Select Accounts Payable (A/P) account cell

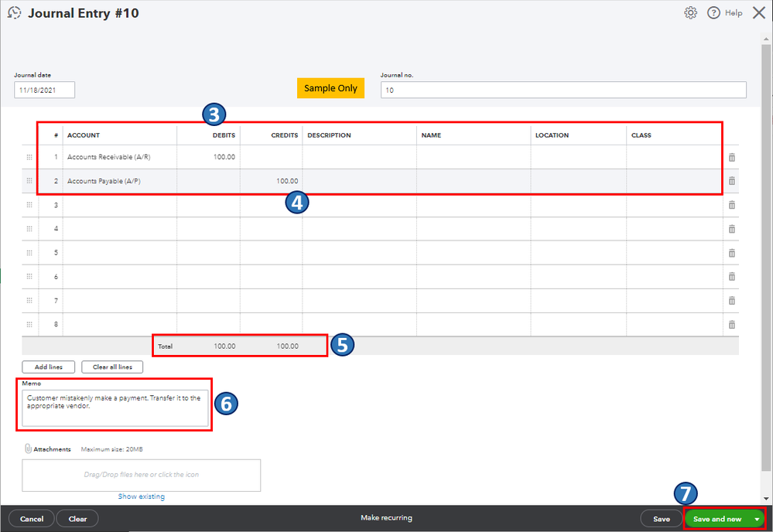[x=120, y=181]
